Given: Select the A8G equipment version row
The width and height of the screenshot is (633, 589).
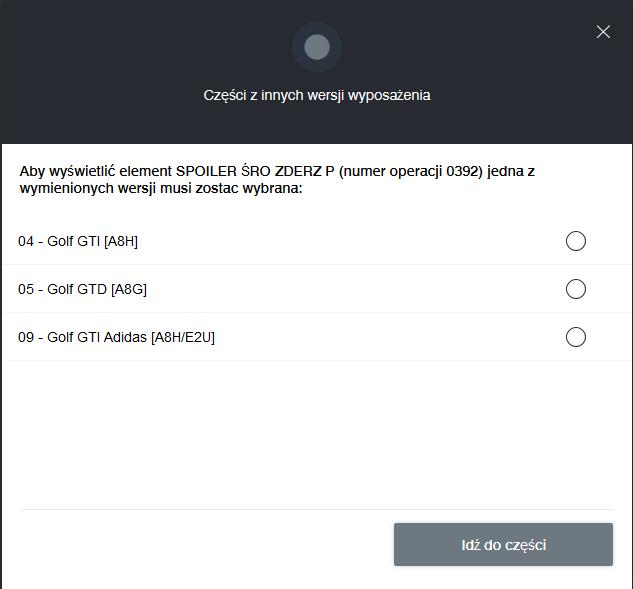Looking at the screenshot, I should point(316,289).
